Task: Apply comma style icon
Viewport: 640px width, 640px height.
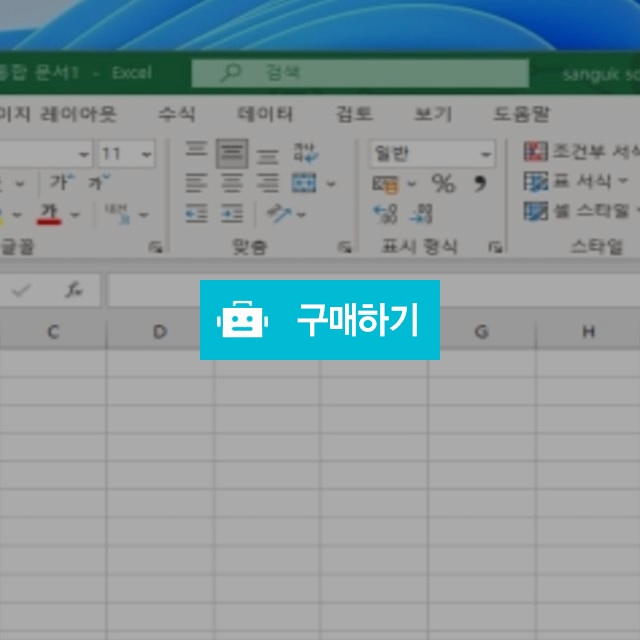Action: [x=480, y=183]
